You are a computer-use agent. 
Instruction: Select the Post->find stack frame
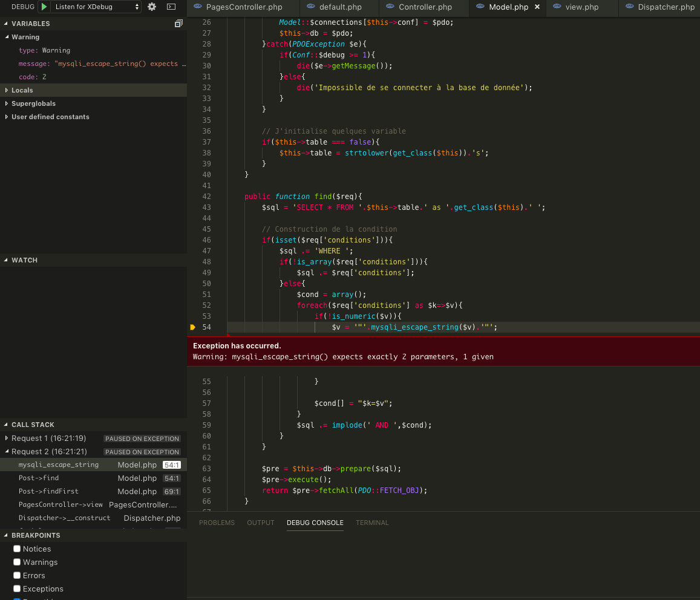point(93,478)
